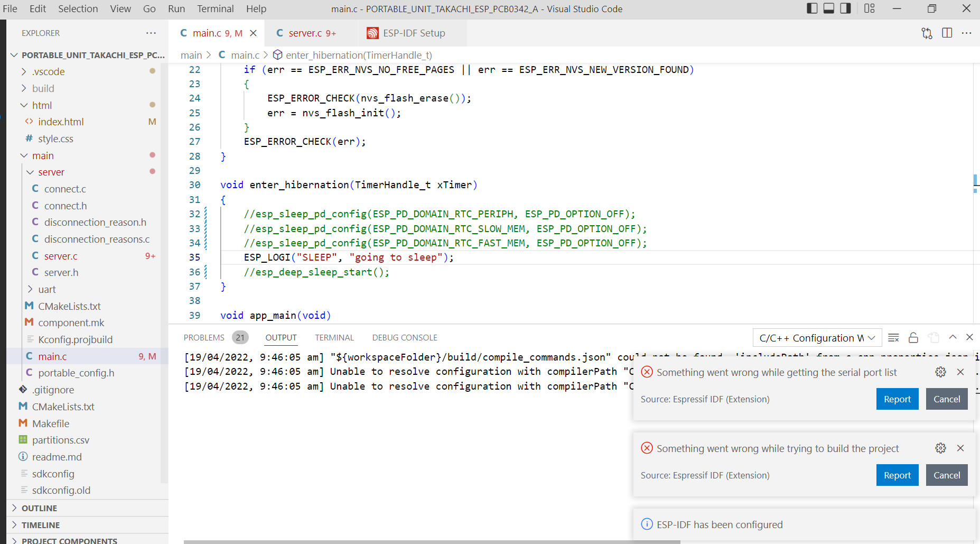Click the info icon on ESP-IDF configured notification
The image size is (980, 544).
(647, 524)
